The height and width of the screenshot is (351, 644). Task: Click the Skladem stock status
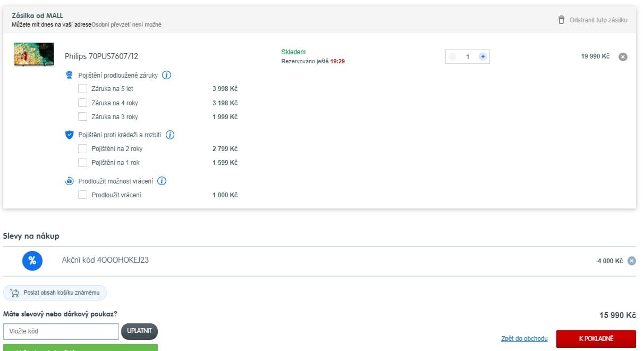point(293,52)
